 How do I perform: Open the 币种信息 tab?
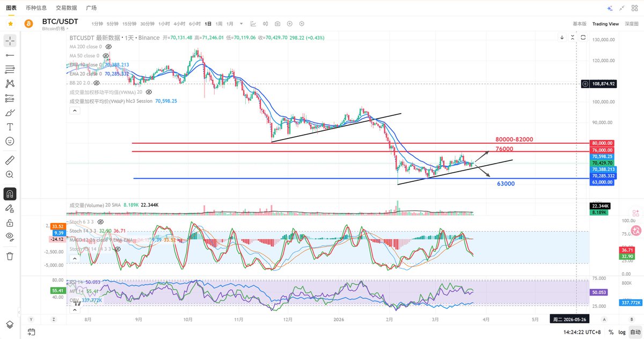coord(36,8)
